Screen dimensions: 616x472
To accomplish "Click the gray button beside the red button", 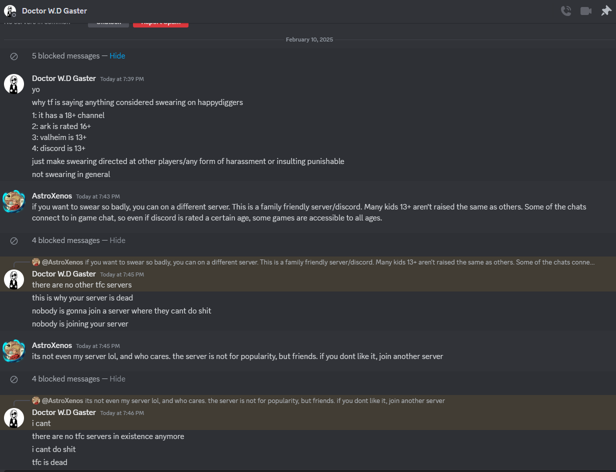I will tap(108, 22).
